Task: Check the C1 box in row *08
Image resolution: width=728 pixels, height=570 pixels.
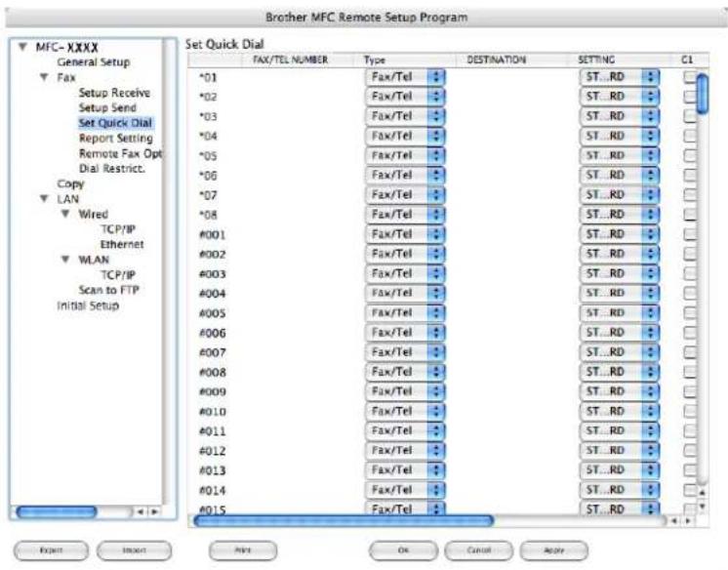Action: [x=690, y=214]
